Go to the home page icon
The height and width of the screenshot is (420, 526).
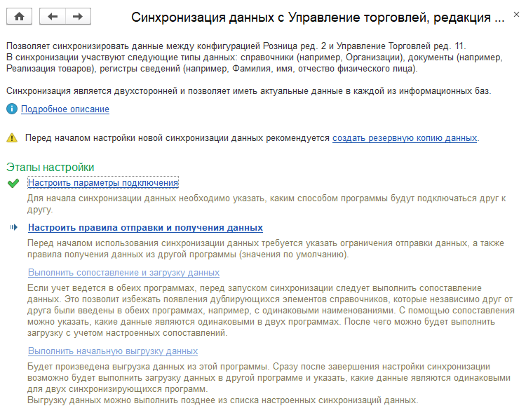19,16
